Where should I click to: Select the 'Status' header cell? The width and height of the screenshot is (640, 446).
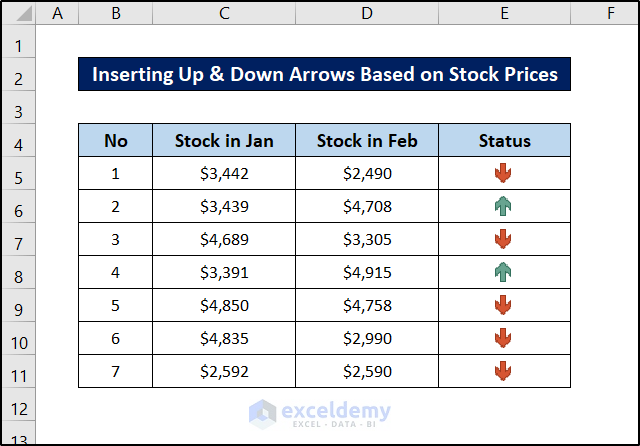coord(504,141)
